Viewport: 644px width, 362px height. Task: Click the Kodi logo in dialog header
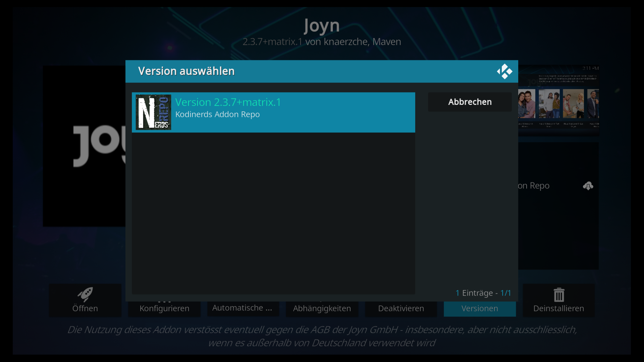pyautogui.click(x=504, y=71)
